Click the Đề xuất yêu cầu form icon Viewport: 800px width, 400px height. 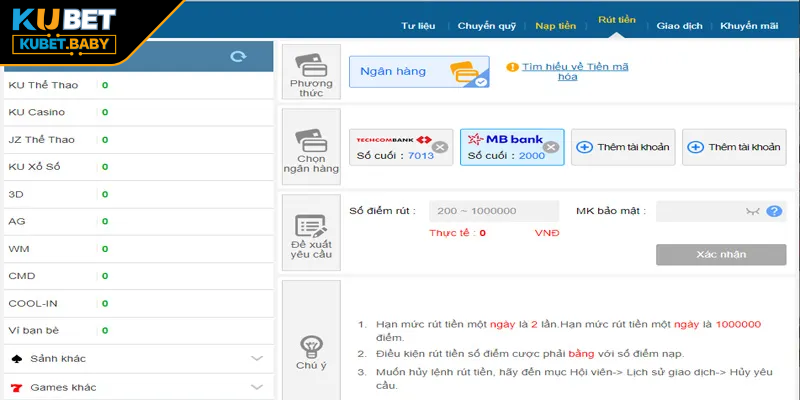(x=311, y=226)
